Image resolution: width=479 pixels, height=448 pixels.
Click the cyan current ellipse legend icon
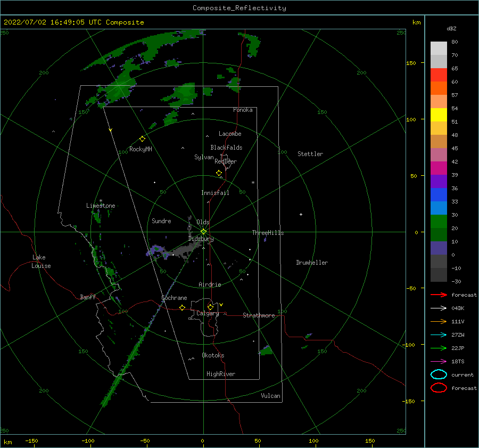click(x=439, y=374)
